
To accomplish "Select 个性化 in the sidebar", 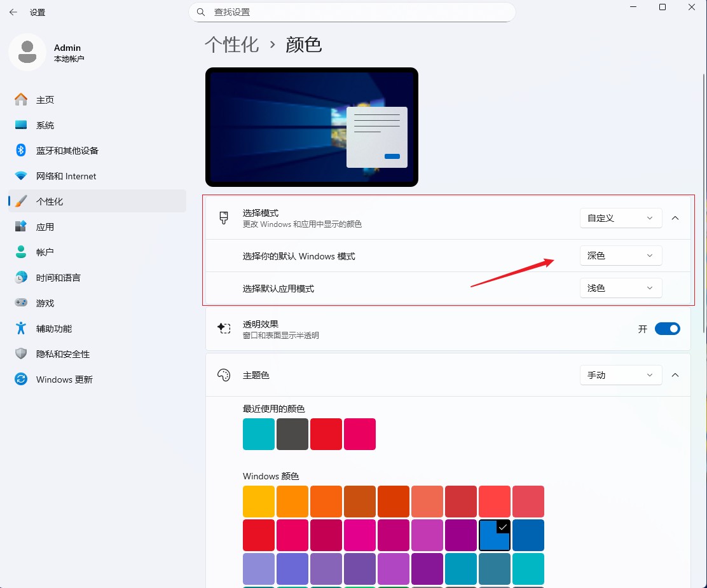I will (97, 201).
